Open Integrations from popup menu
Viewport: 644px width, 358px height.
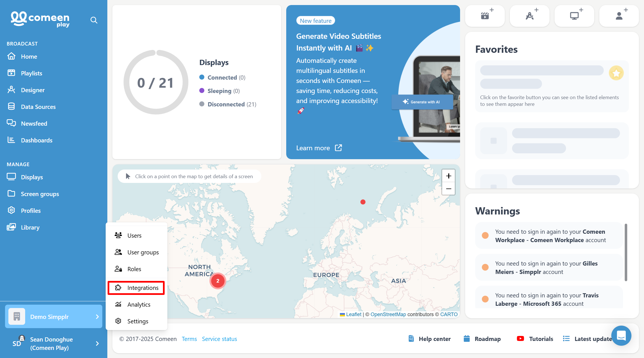[x=136, y=288]
